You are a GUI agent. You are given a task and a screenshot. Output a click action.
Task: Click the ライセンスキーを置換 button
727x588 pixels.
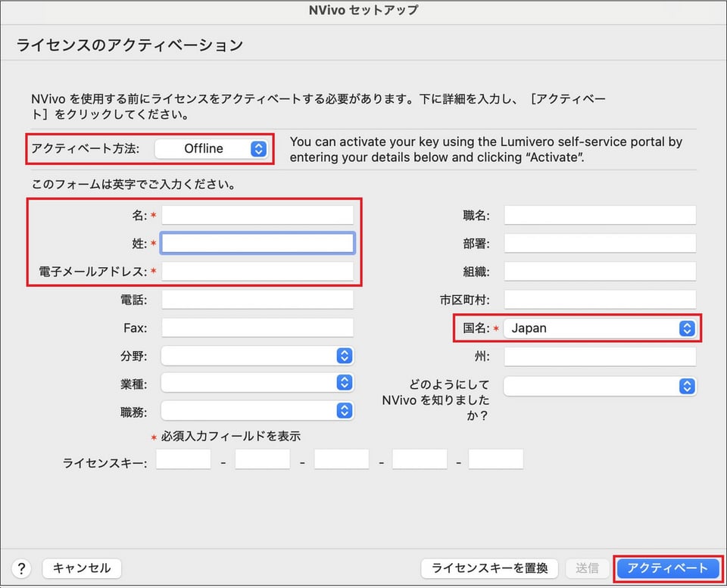[x=490, y=568]
